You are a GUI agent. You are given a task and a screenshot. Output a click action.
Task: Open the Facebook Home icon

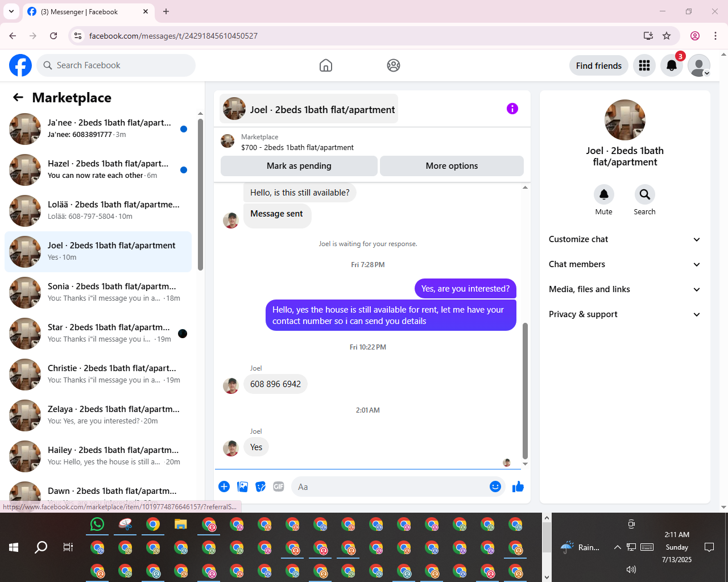[326, 65]
